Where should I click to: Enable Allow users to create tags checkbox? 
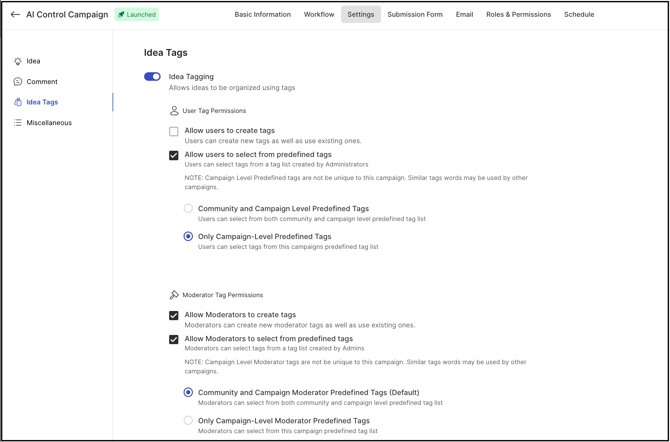(x=174, y=131)
